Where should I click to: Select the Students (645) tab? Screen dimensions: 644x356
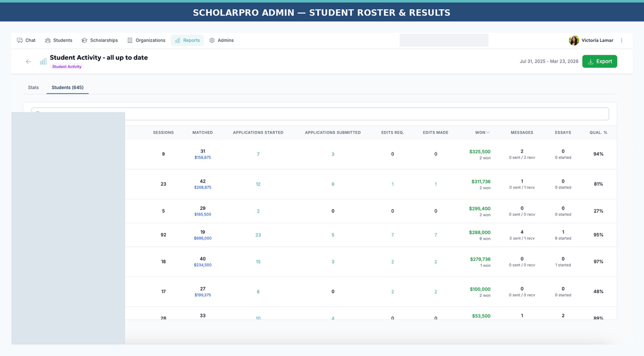click(68, 88)
